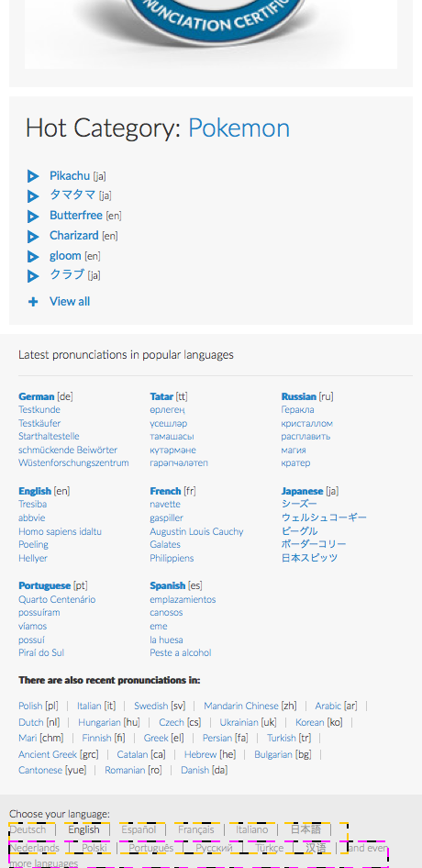Image resolution: width=422 pixels, height=868 pixels.
Task: Open Japanese language heading link
Action: pos(303,491)
